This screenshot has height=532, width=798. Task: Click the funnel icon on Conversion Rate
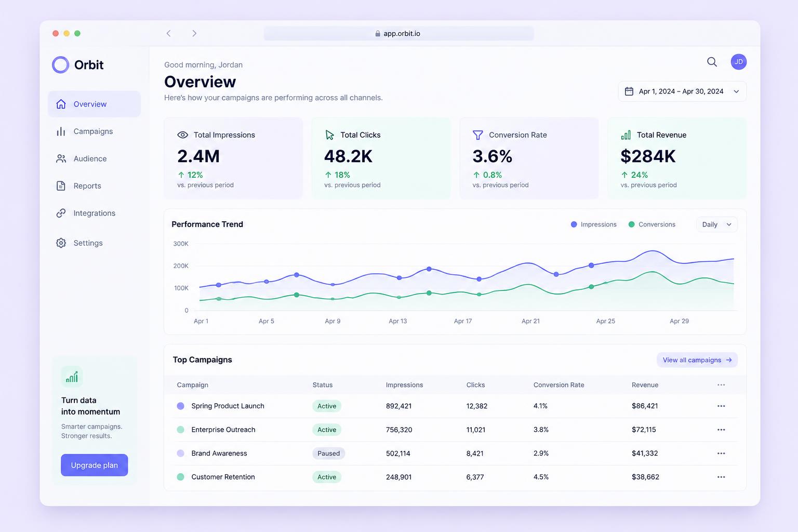[x=478, y=135]
